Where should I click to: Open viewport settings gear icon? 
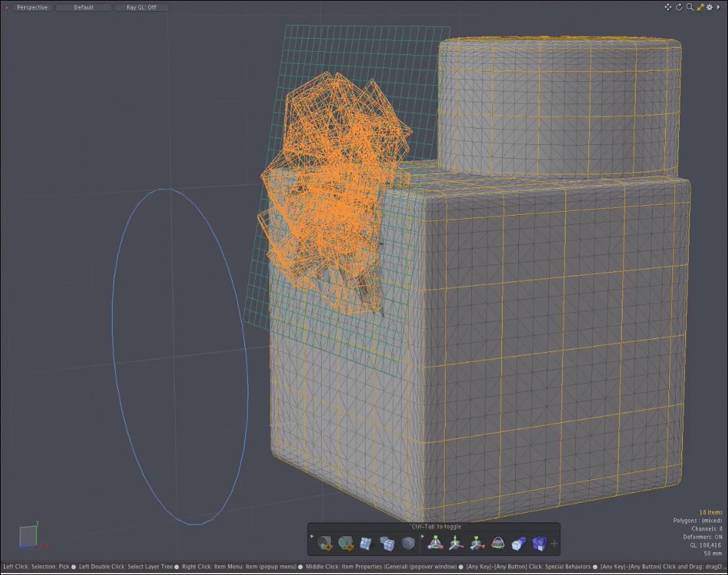point(709,7)
